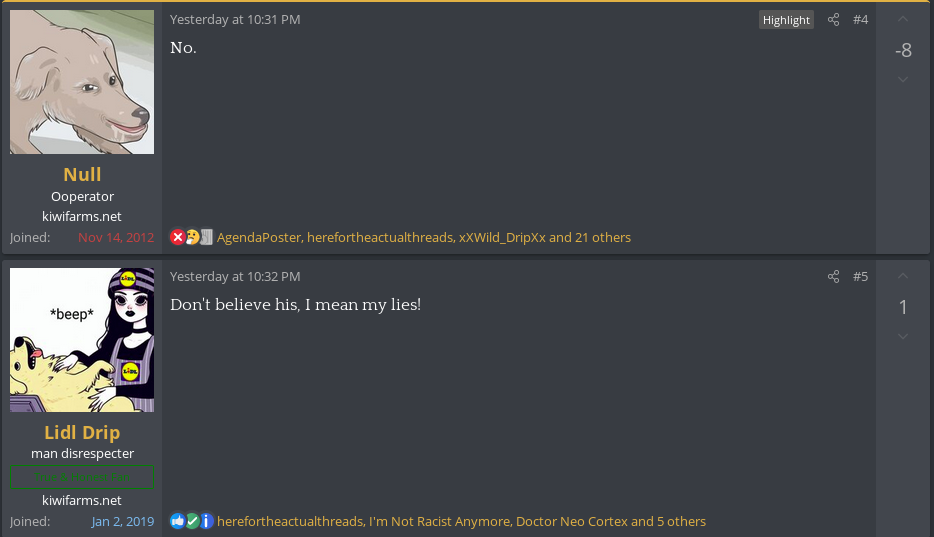934x537 pixels.
Task: Click the blue info reaction on Lidl Drip's post
Action: [206, 521]
